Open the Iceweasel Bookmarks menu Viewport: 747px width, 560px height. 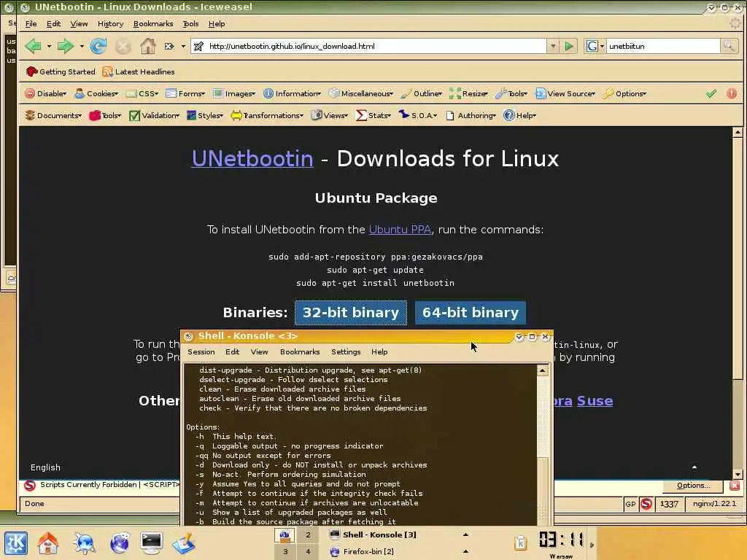(153, 23)
